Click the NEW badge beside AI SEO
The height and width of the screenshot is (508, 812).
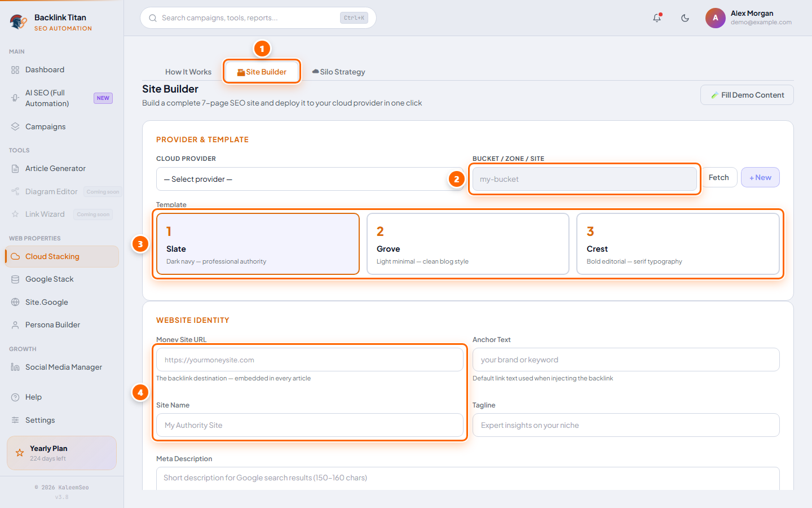point(103,98)
